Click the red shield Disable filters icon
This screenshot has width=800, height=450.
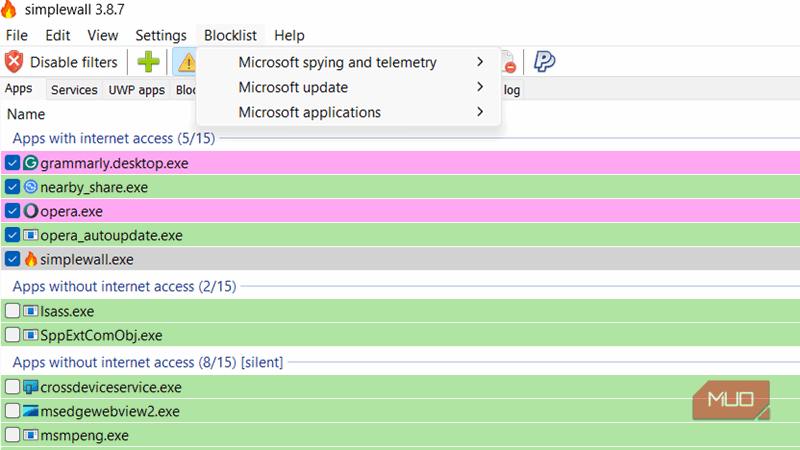(14, 62)
